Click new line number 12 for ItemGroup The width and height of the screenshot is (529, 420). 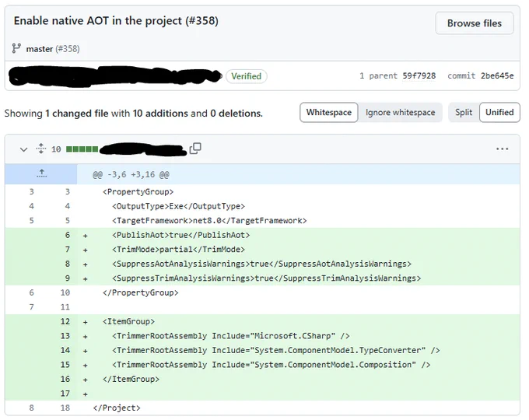tap(65, 321)
